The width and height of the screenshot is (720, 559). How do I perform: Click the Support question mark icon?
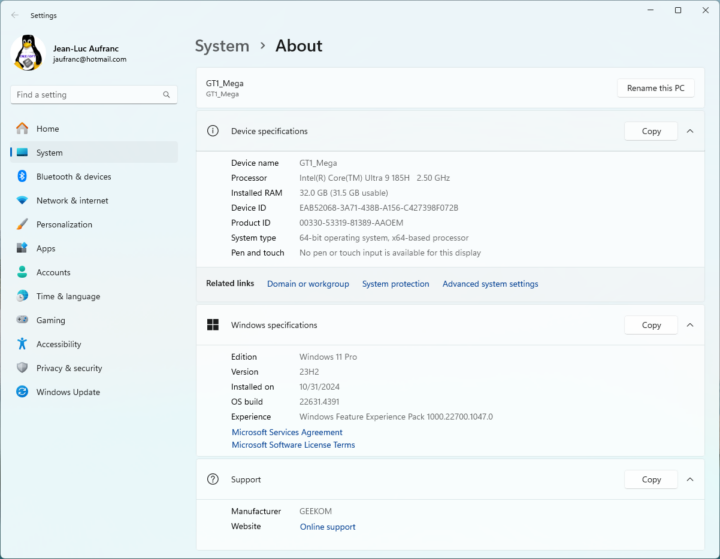pos(213,479)
